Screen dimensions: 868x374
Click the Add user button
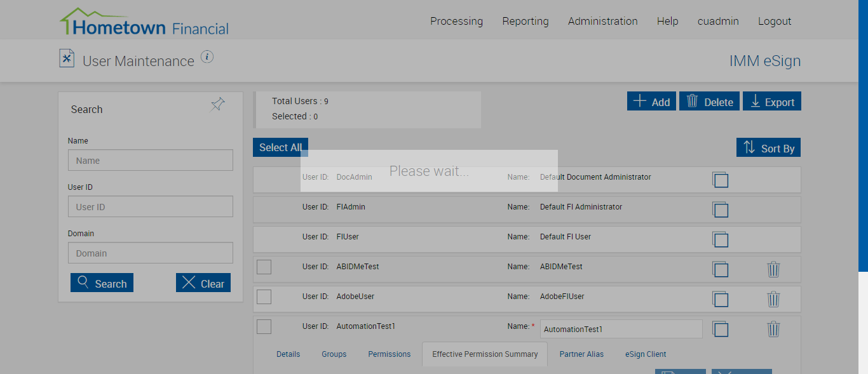click(651, 102)
